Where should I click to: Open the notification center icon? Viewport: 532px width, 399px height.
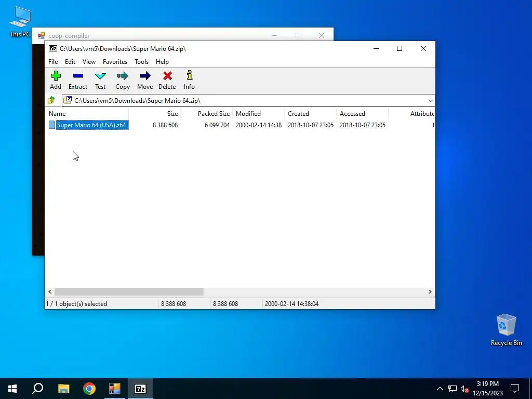pyautogui.click(x=515, y=389)
